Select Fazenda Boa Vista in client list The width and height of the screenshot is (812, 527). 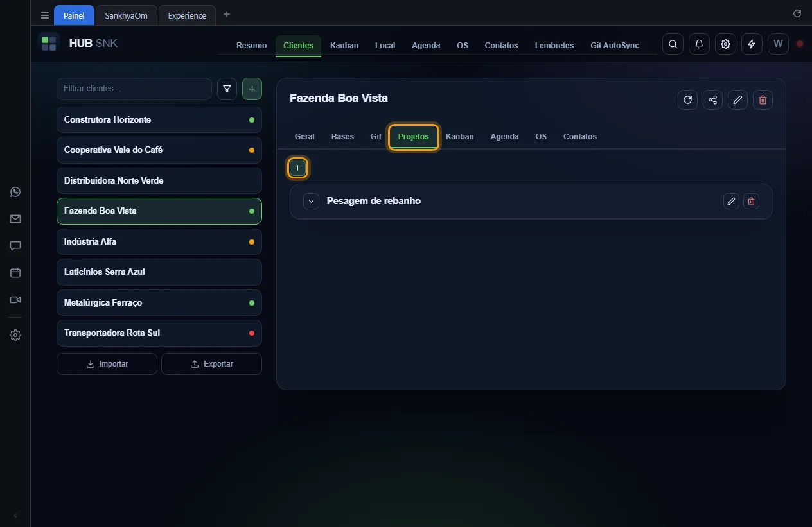159,211
